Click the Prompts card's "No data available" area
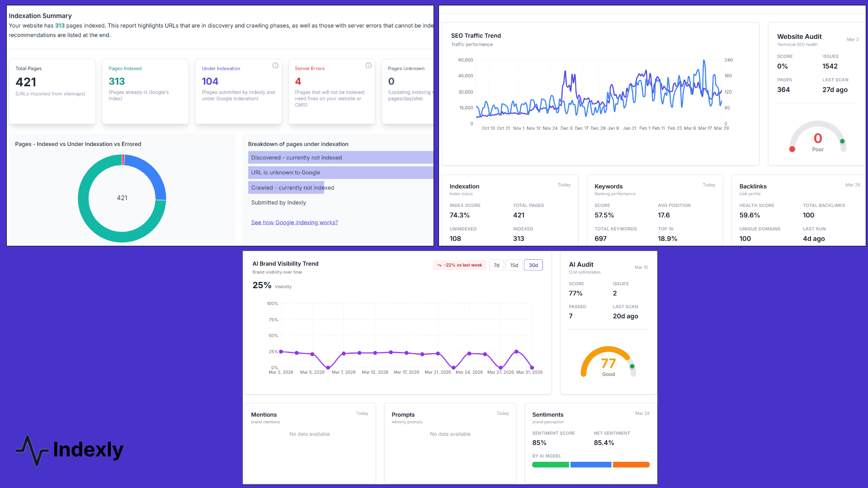Screen dimensions: 868x488 pos(450,434)
